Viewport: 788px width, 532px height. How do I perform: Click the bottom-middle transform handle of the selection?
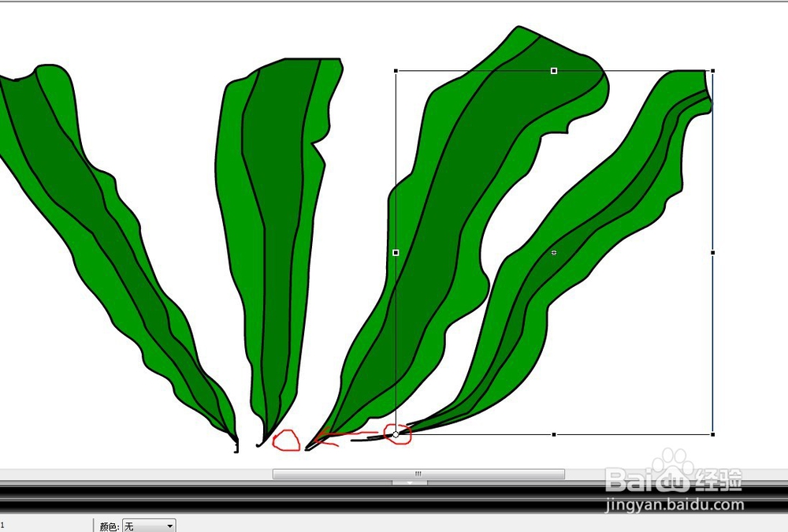[x=554, y=434]
